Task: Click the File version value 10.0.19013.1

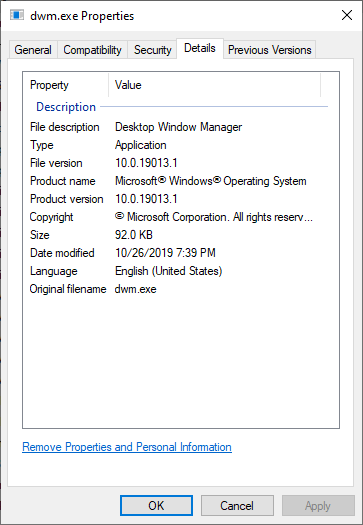Action: tap(146, 163)
